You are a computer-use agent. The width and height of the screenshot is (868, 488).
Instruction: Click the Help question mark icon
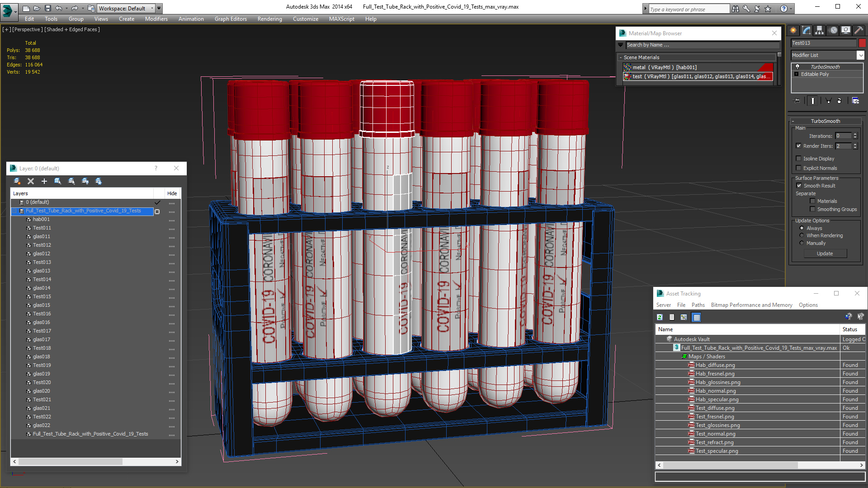pyautogui.click(x=784, y=9)
